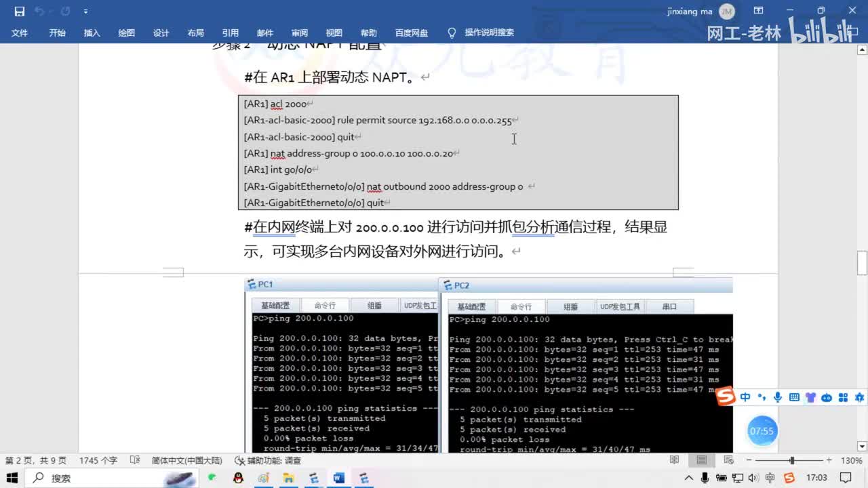Click zoom in plus button
This screenshot has height=488, width=868.
tap(829, 460)
